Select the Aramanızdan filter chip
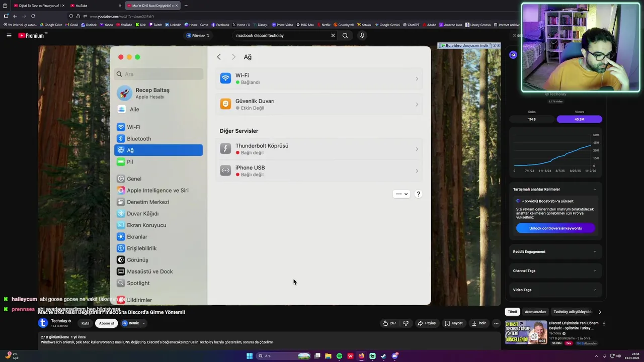644x362 pixels. 535,312
